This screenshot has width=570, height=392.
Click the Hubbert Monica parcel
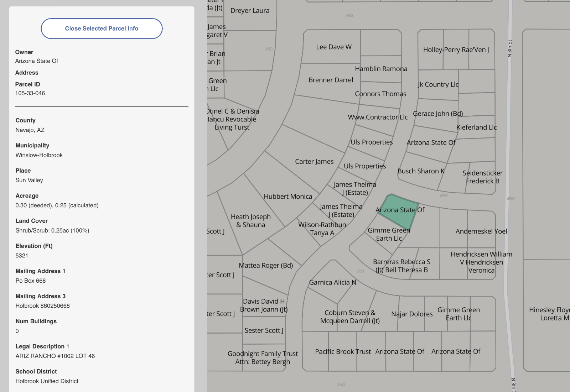point(288,197)
